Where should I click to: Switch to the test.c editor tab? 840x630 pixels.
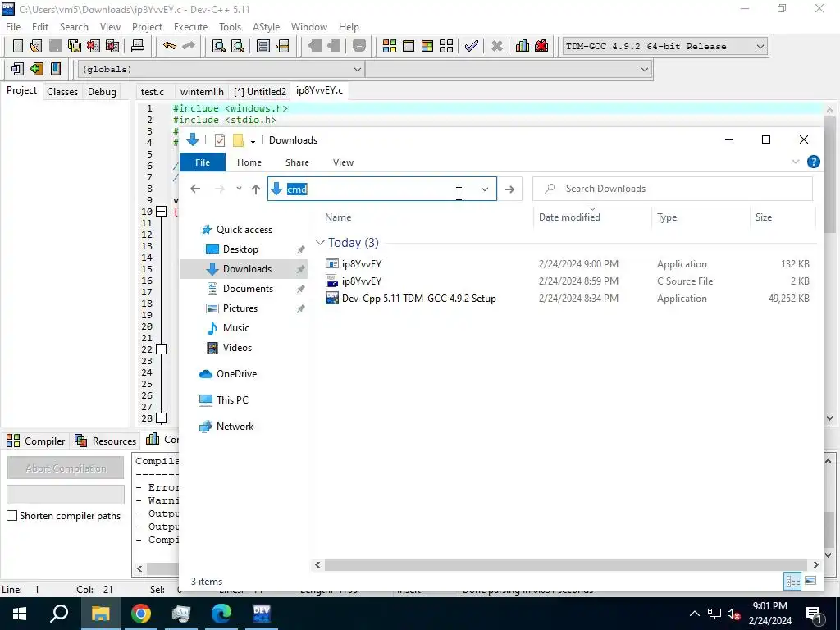tap(153, 92)
